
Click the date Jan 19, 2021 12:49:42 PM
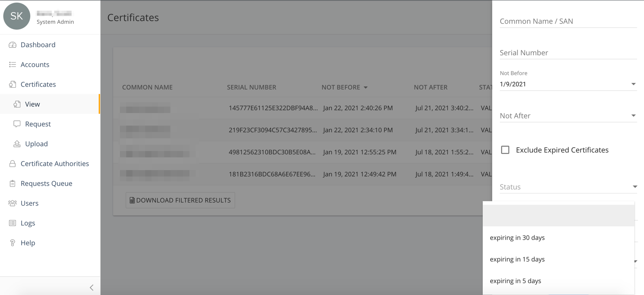pyautogui.click(x=360, y=174)
